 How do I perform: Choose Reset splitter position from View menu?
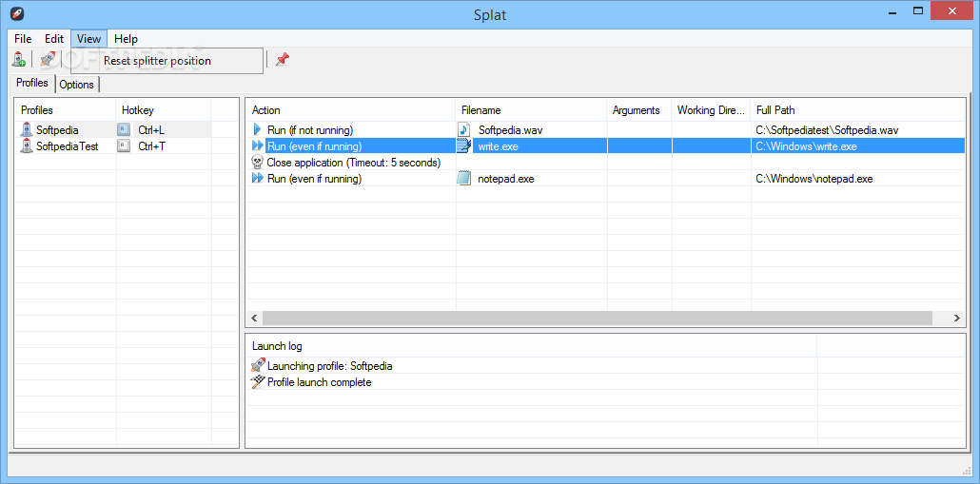click(167, 61)
